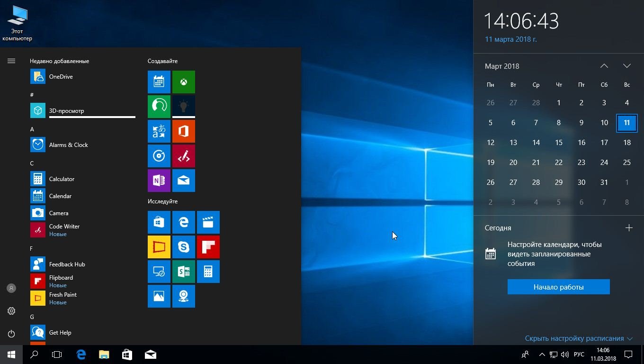
Task: Collapse agenda via Скрыть настройку расписания
Action: [579, 338]
